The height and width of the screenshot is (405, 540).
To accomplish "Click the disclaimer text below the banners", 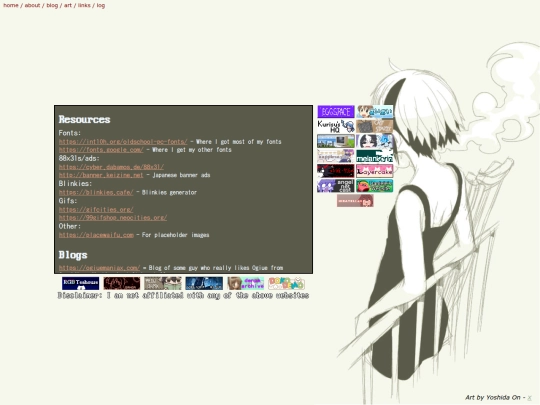I will 183,295.
